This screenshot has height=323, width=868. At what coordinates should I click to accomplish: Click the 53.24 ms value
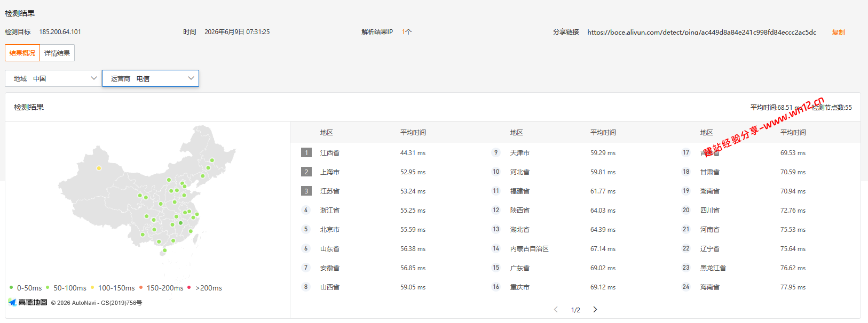point(413,191)
